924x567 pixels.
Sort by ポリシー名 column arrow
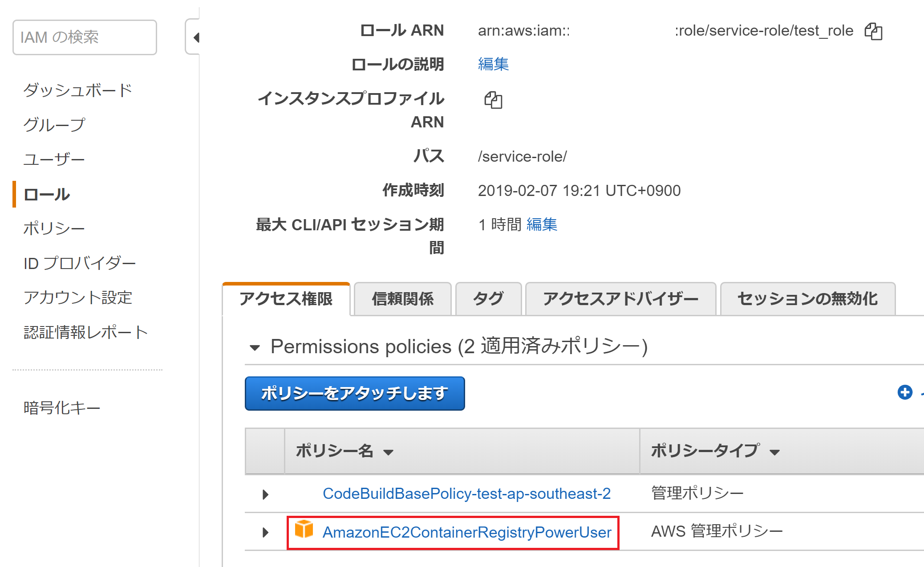point(389,452)
